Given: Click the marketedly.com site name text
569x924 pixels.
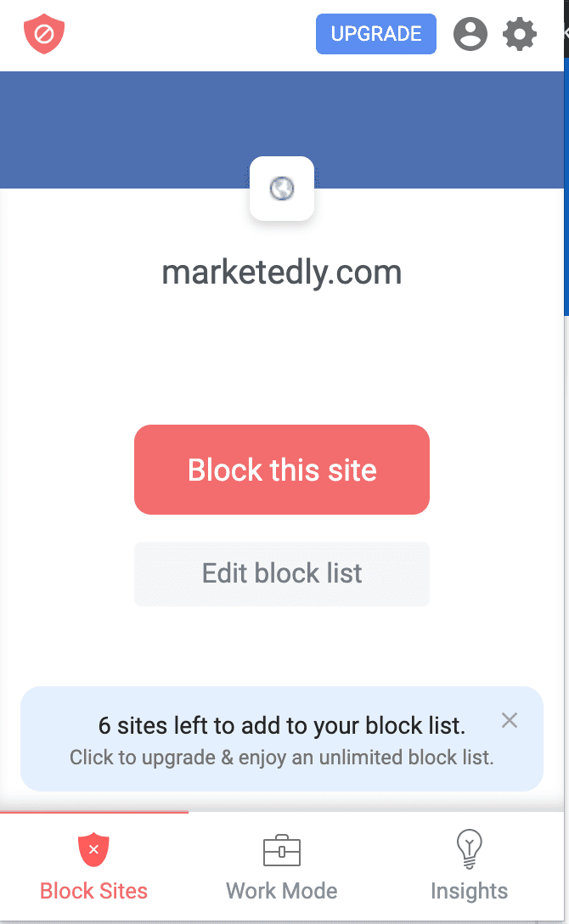Looking at the screenshot, I should [282, 272].
